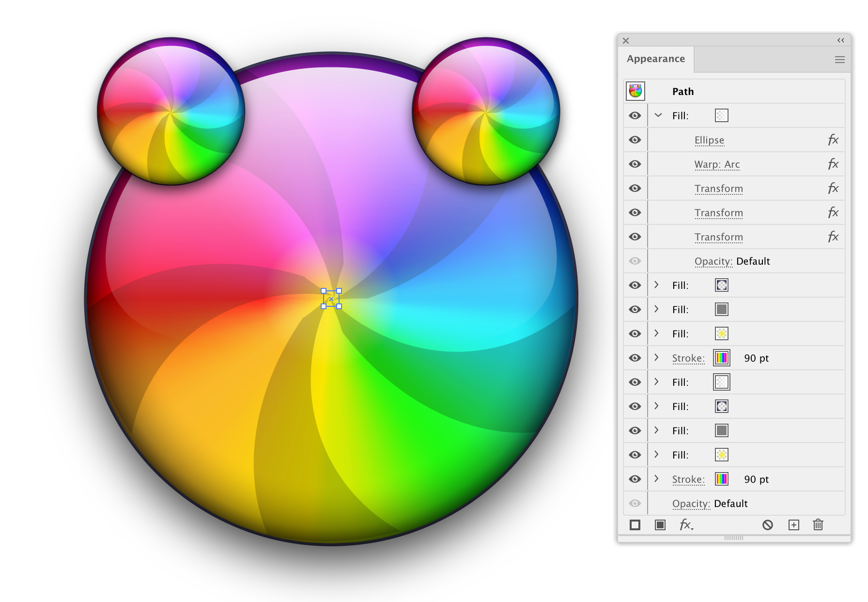Click Opacity link inside the expanded Fill
Viewport: 868px width, 602px height.
click(x=713, y=261)
